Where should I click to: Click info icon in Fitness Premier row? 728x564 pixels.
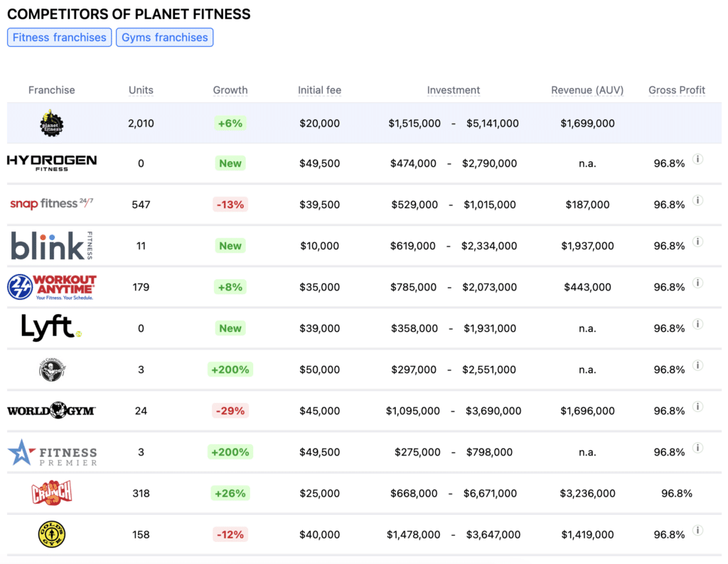[697, 448]
